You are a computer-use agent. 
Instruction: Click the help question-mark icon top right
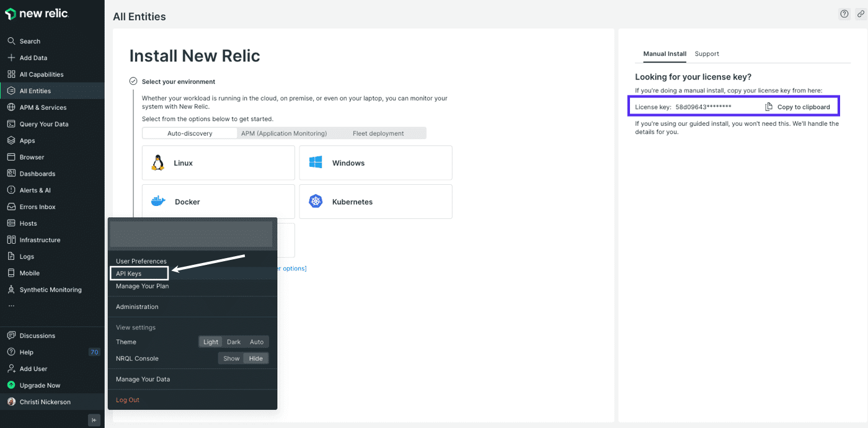point(844,13)
